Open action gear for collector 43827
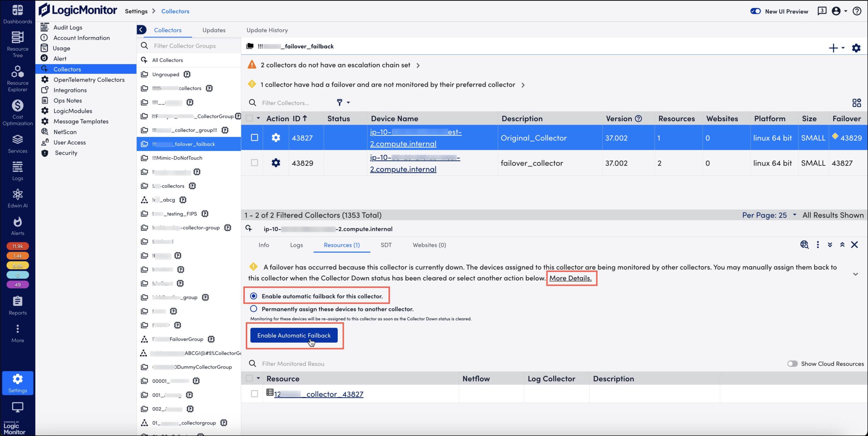Viewport: 868px width, 436px height. (276, 138)
